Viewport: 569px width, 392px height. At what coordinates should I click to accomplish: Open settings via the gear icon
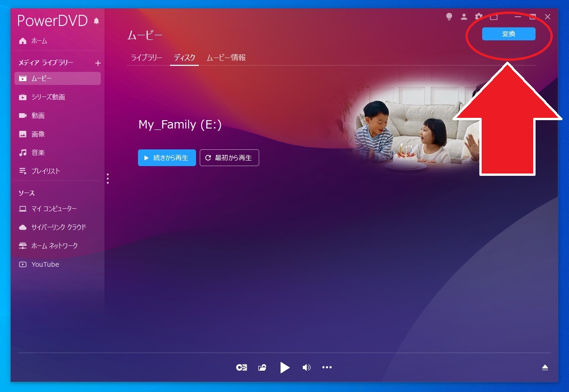pyautogui.click(x=478, y=17)
